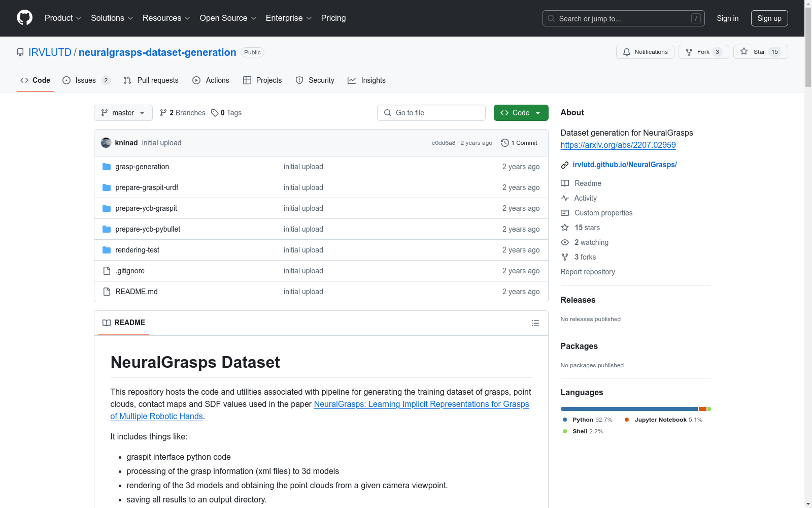Screen dimensions: 812x508
Task: Click the link chain icon in About
Action: pyautogui.click(x=565, y=165)
